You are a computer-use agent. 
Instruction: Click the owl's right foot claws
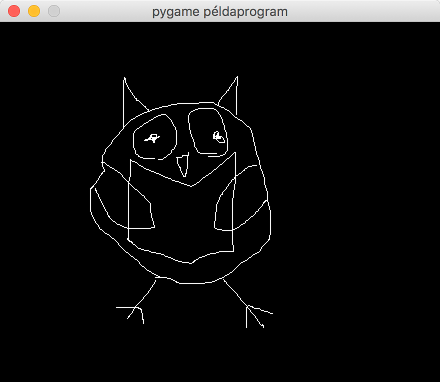coord(258,316)
